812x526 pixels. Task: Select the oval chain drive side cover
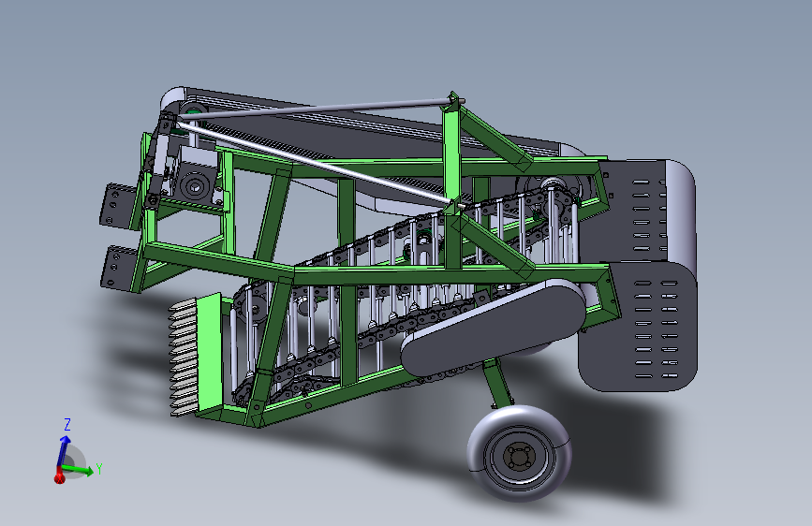tap(493, 328)
